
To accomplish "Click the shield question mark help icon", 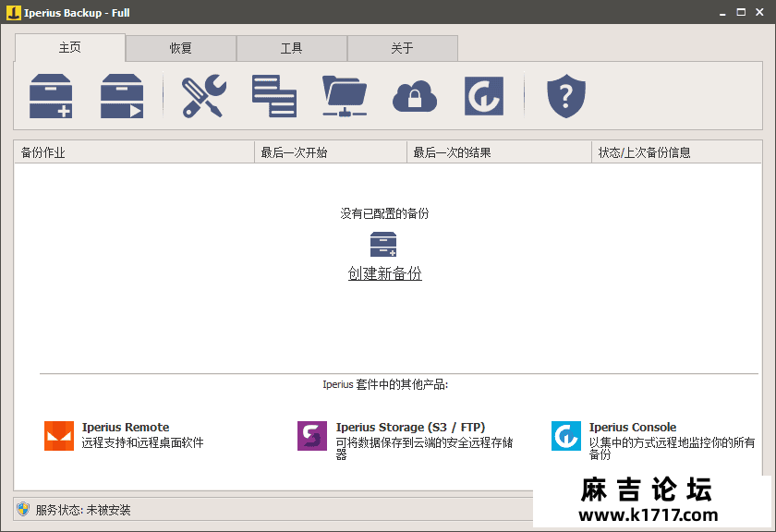I will click(x=566, y=96).
